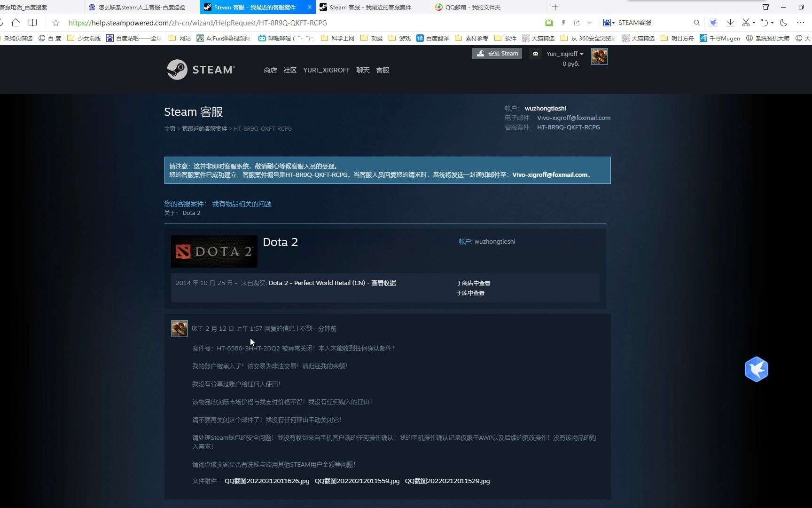This screenshot has height=508, width=812.
Task: Expand the screenshot tool dropdown arrow
Action: click(754, 23)
